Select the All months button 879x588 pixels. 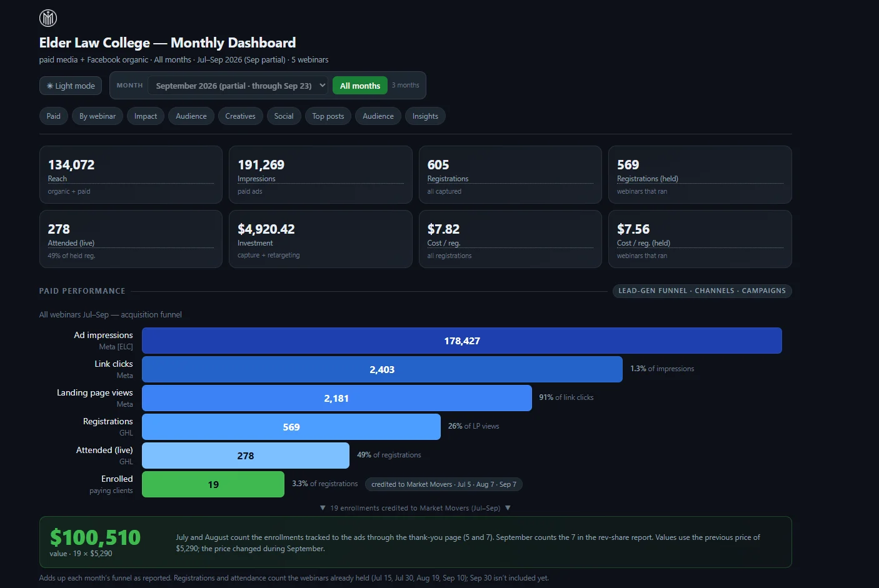point(360,86)
